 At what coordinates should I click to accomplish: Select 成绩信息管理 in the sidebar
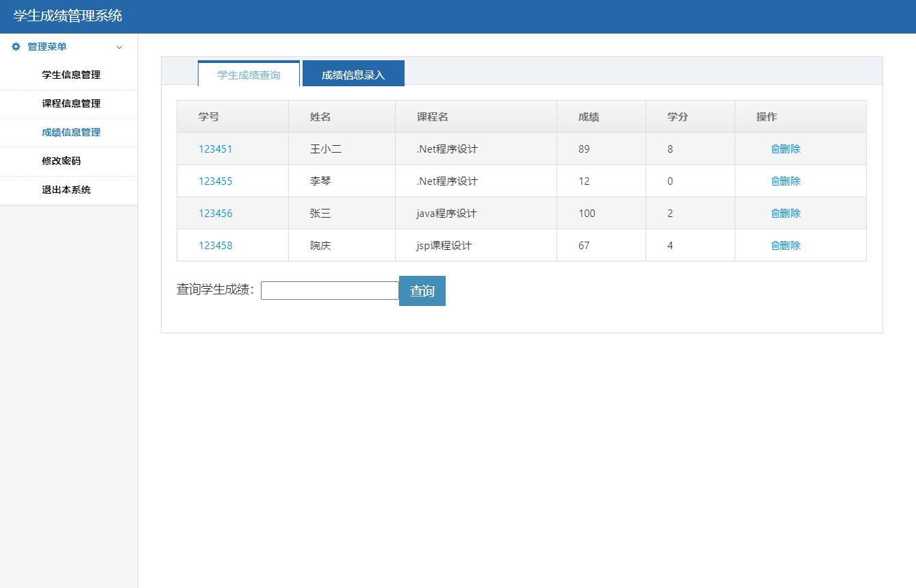[71, 132]
